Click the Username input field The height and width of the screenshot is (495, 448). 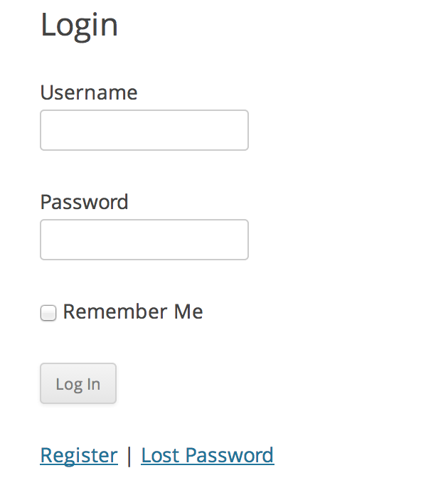coord(144,130)
